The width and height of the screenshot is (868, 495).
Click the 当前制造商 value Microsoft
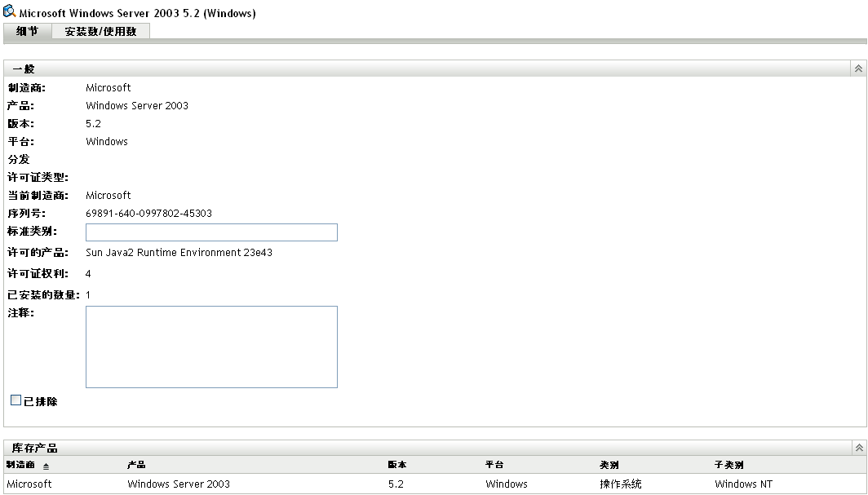tap(108, 195)
